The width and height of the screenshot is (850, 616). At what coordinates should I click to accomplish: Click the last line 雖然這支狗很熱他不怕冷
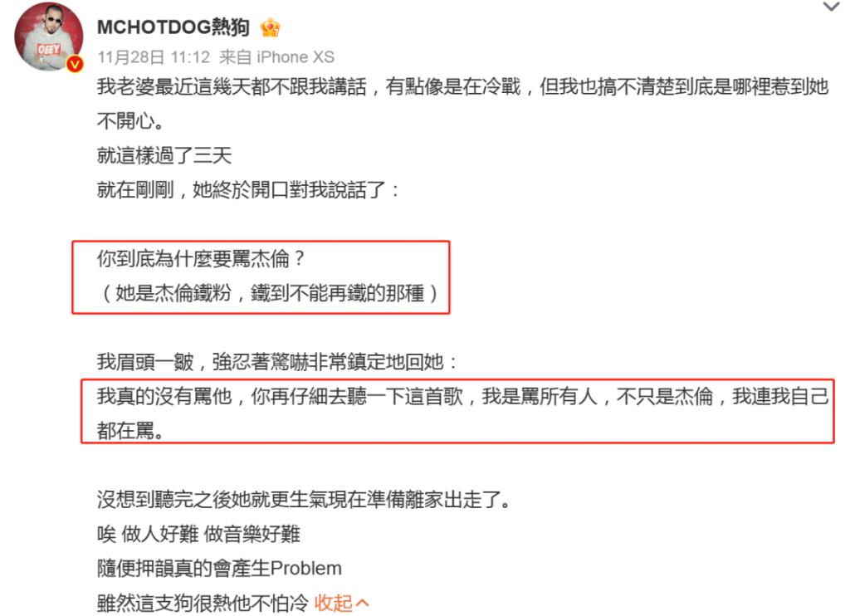click(x=203, y=603)
